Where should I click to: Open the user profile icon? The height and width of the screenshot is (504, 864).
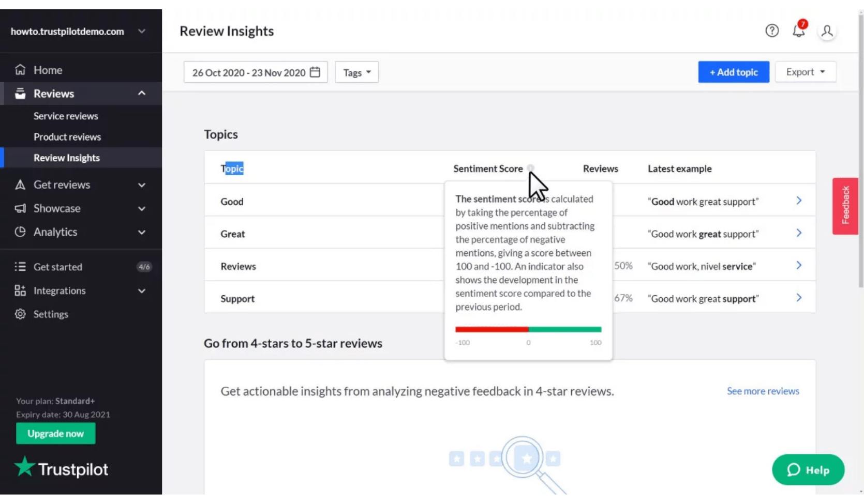pos(827,32)
